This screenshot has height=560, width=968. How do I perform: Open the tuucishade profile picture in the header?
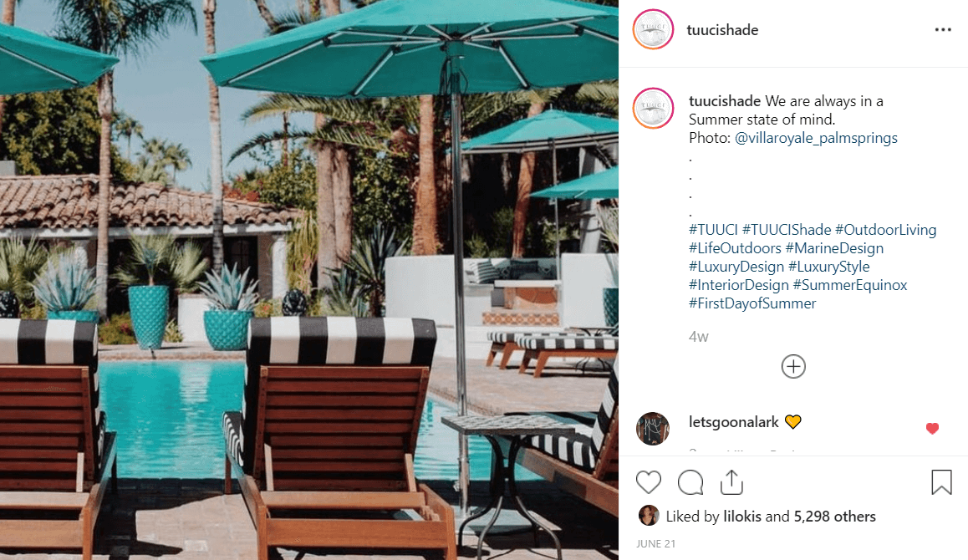click(x=653, y=29)
